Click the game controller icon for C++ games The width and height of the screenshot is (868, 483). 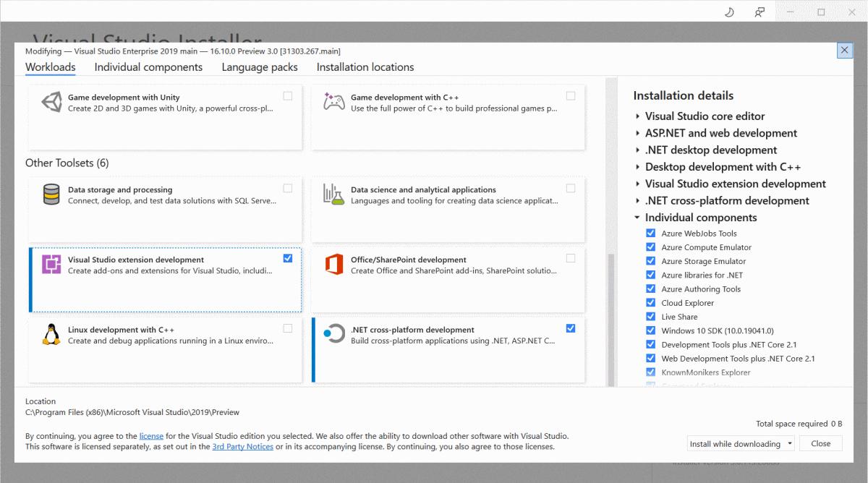click(x=333, y=102)
